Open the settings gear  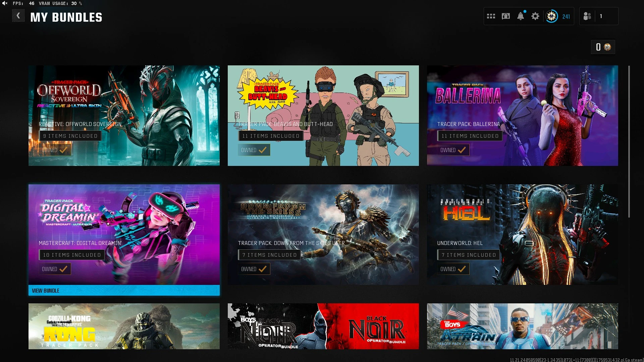click(535, 16)
